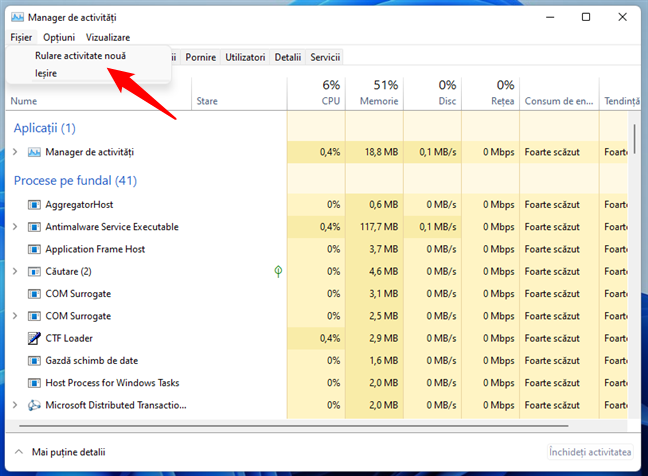Sort processes by CPU column

[x=316, y=94]
